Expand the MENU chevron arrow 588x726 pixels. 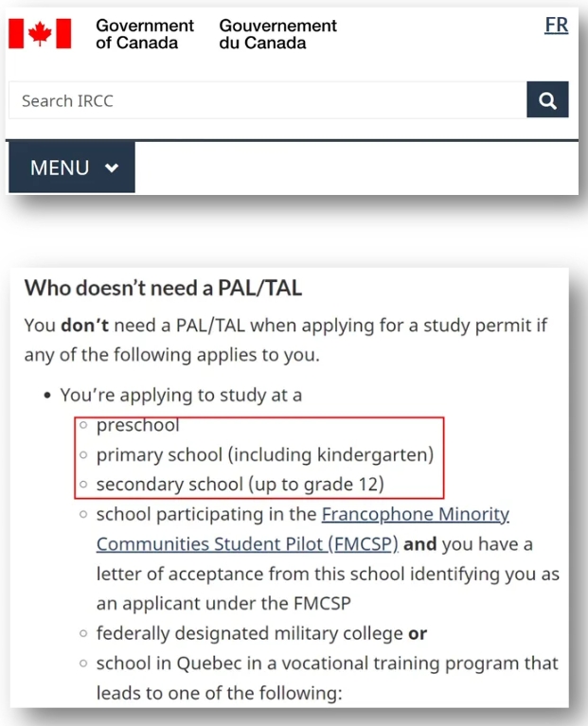click(112, 168)
